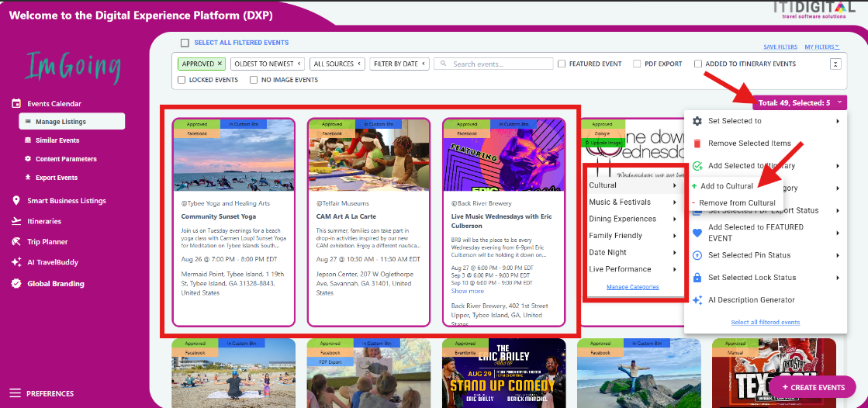Toggle the NO IMAGE EVENTS checkbox

coord(254,80)
